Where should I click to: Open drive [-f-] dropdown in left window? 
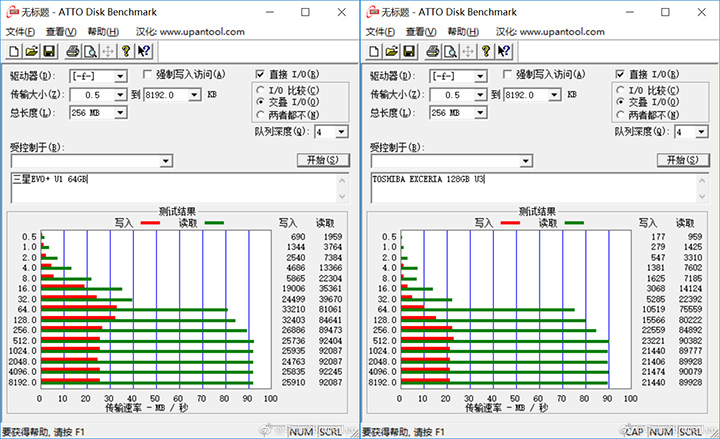[120, 76]
